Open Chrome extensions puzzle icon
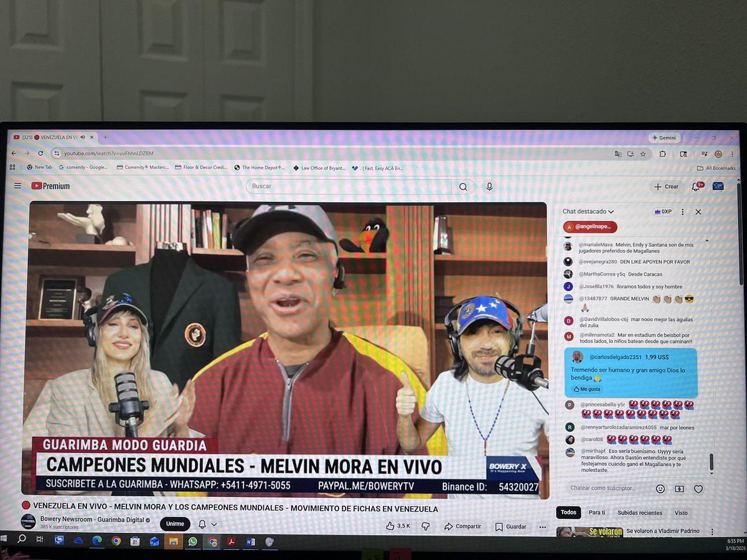747x560 pixels. click(x=663, y=154)
